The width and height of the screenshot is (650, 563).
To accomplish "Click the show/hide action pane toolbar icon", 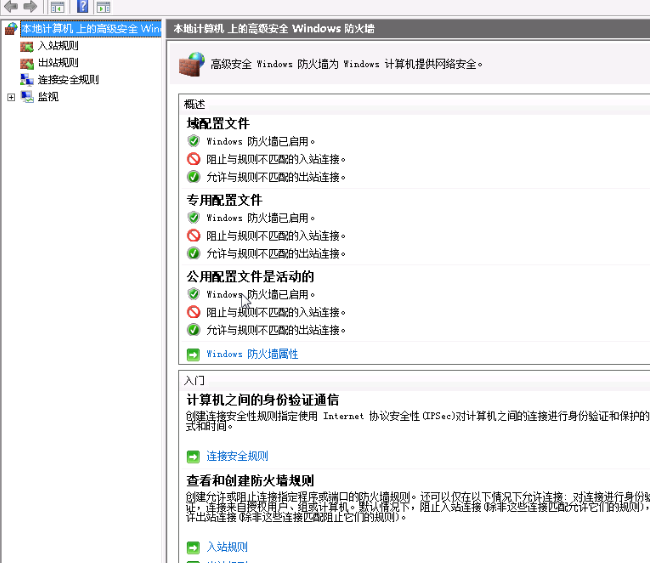I will 103,7.
